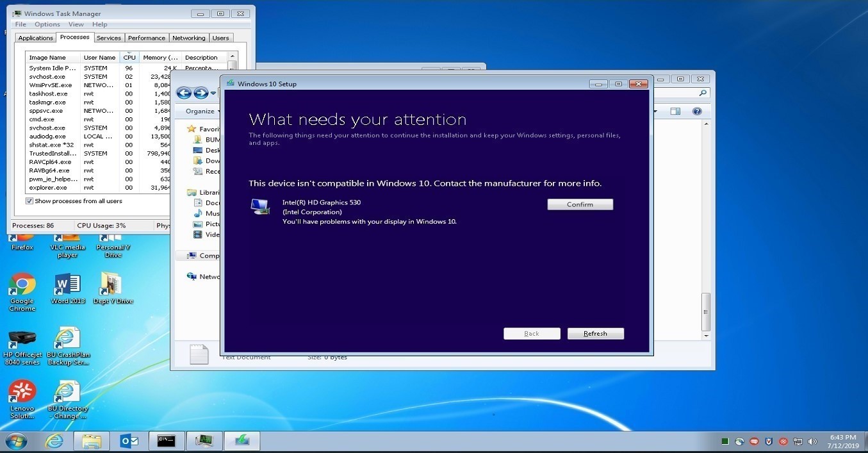
Task: Switch to Task Manager taskbar button
Action: 204,441
